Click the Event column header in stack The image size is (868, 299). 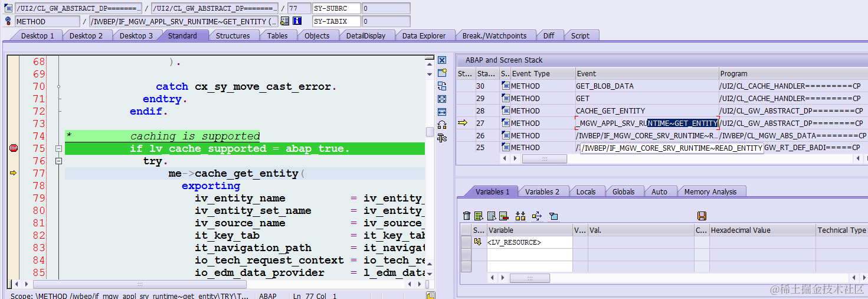pos(647,73)
